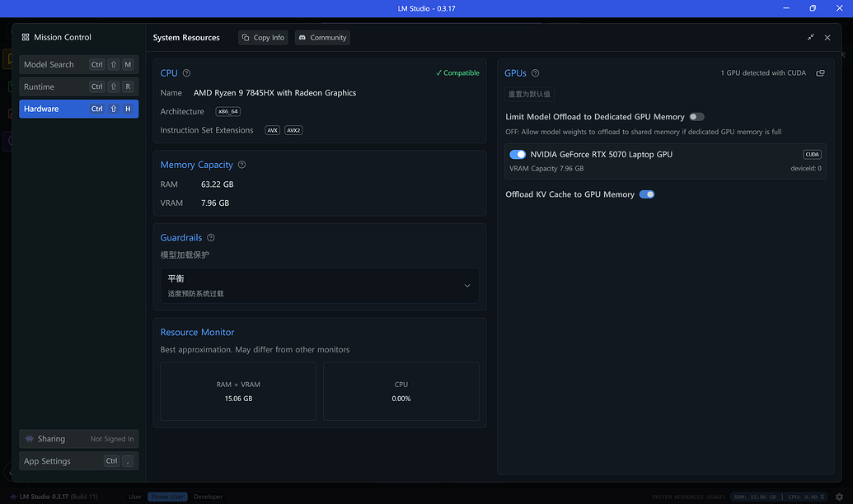
Task: Open settings gear in bottom status bar
Action: click(839, 497)
